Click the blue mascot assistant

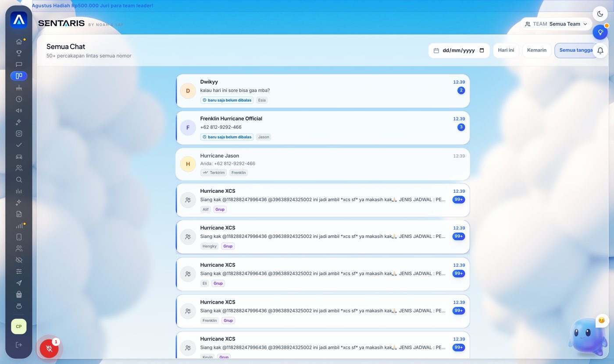pos(588,336)
